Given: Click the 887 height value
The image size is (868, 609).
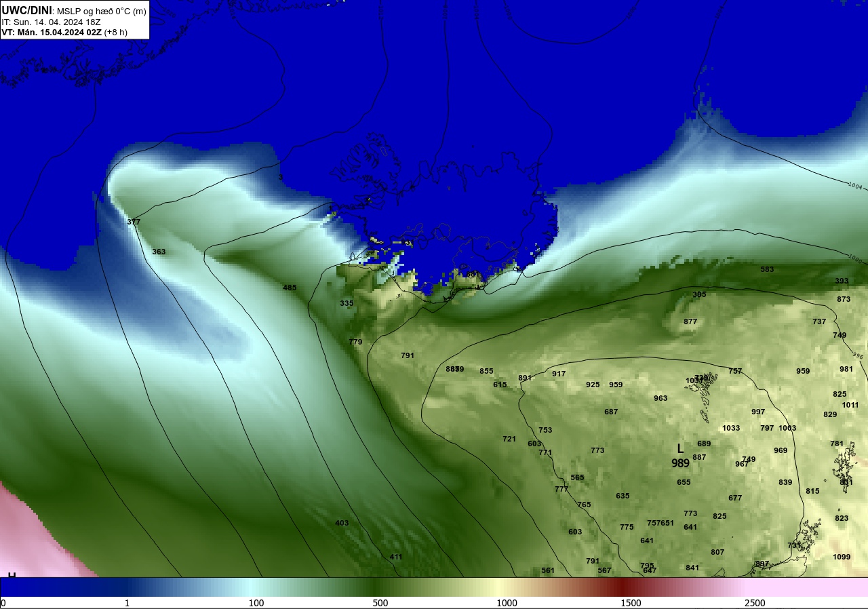Looking at the screenshot, I should coord(699,457).
